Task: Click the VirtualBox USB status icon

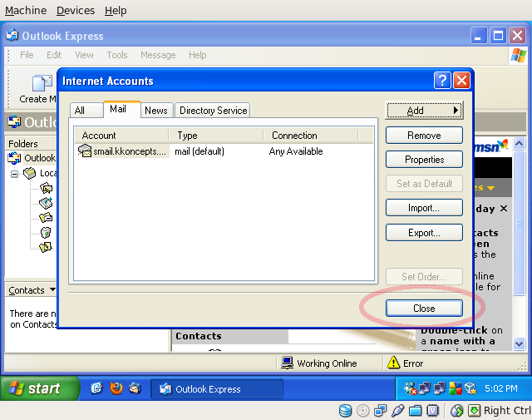Action: click(x=397, y=411)
